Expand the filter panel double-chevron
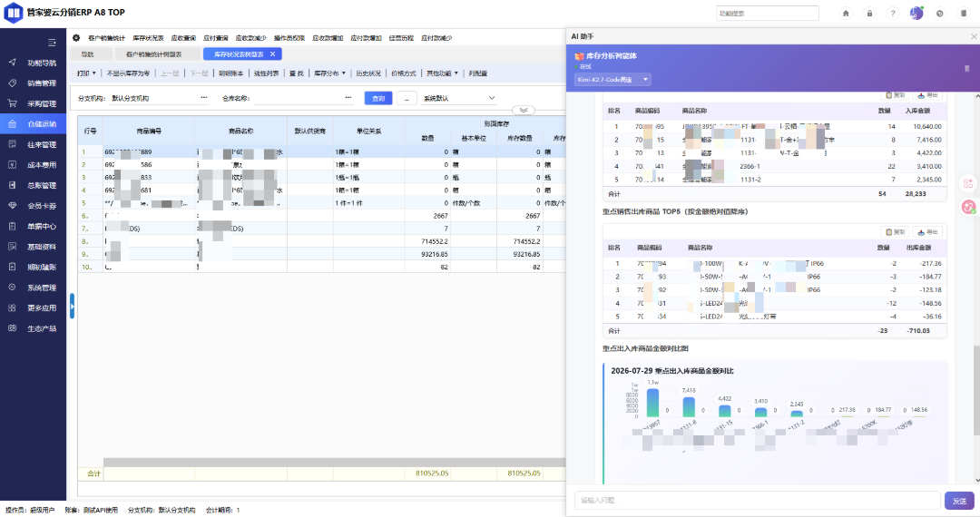This screenshot has height=517, width=980. tap(524, 111)
